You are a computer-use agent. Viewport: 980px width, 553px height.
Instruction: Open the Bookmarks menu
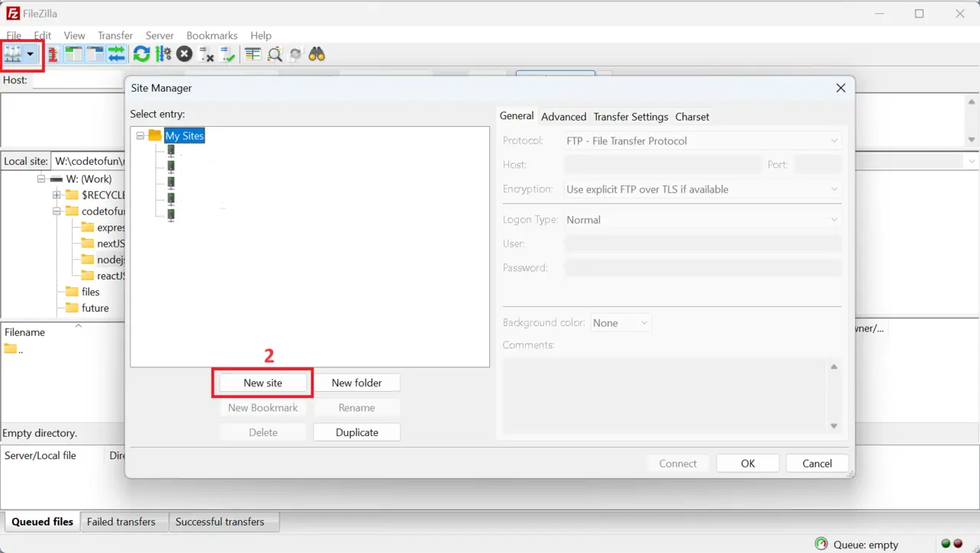pos(212,35)
